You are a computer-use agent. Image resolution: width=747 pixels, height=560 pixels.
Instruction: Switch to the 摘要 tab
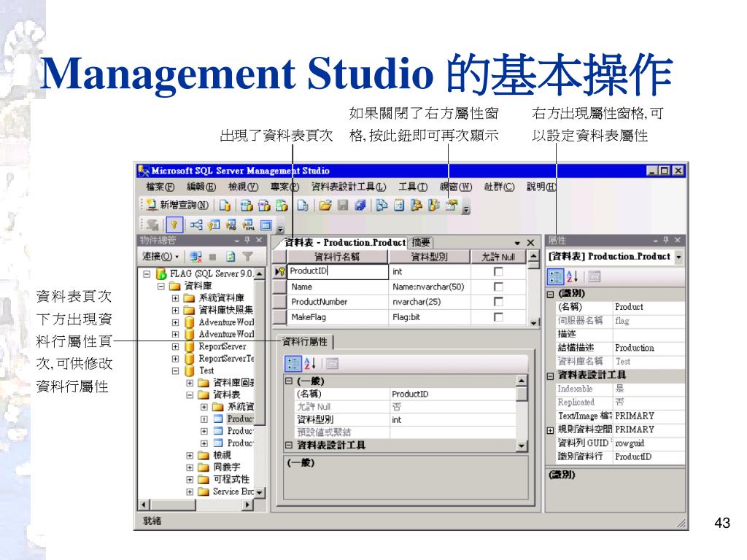(x=421, y=242)
